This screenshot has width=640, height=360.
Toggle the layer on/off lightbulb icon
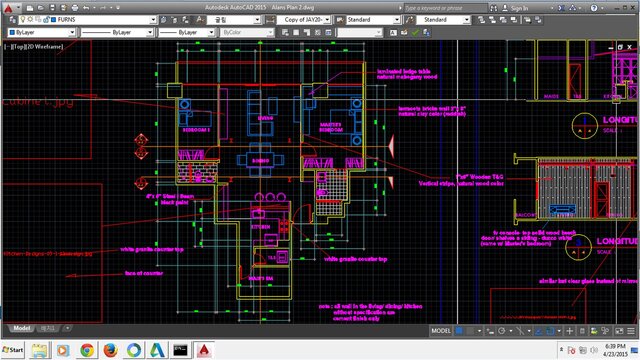tap(23, 19)
